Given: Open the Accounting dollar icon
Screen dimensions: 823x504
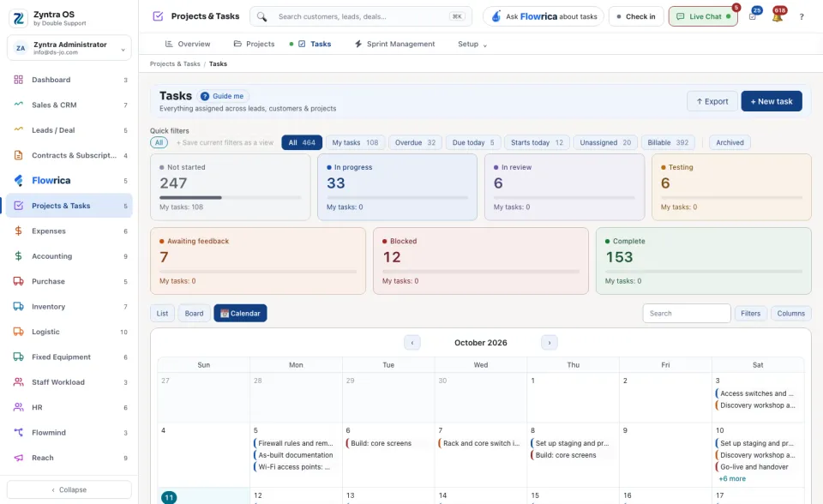Looking at the screenshot, I should pyautogui.click(x=18, y=256).
